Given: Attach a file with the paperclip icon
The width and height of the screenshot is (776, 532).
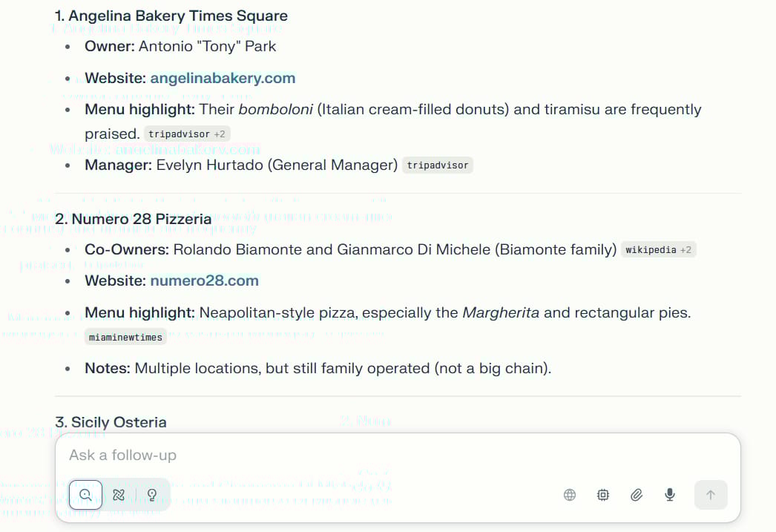Looking at the screenshot, I should pyautogui.click(x=637, y=495).
